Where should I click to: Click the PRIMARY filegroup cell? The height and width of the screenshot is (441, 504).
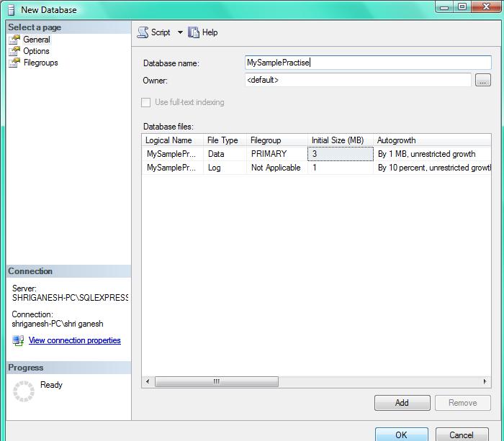coord(276,154)
